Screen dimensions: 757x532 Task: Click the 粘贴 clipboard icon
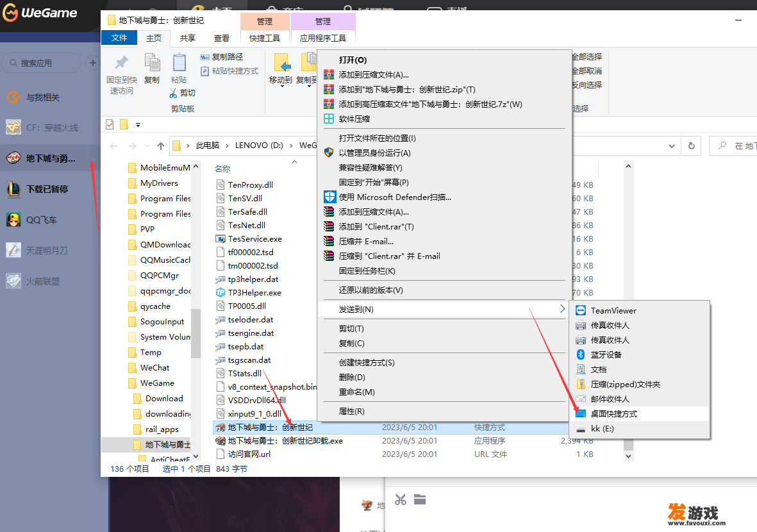click(179, 63)
